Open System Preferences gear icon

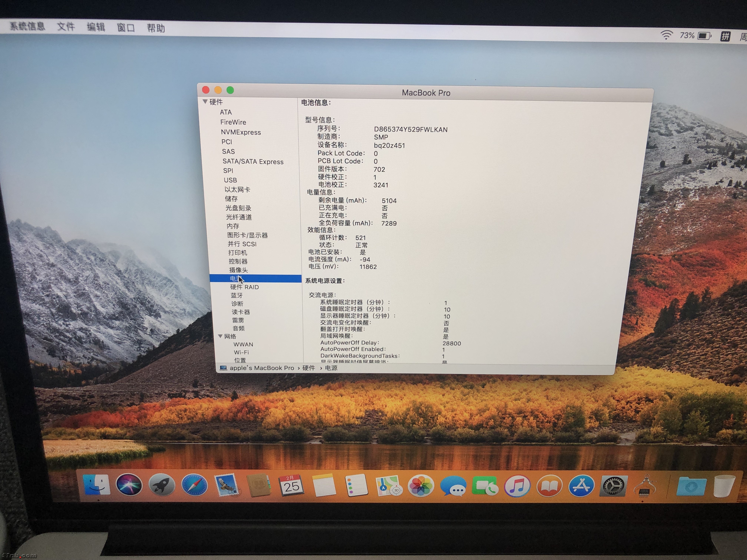[614, 486]
